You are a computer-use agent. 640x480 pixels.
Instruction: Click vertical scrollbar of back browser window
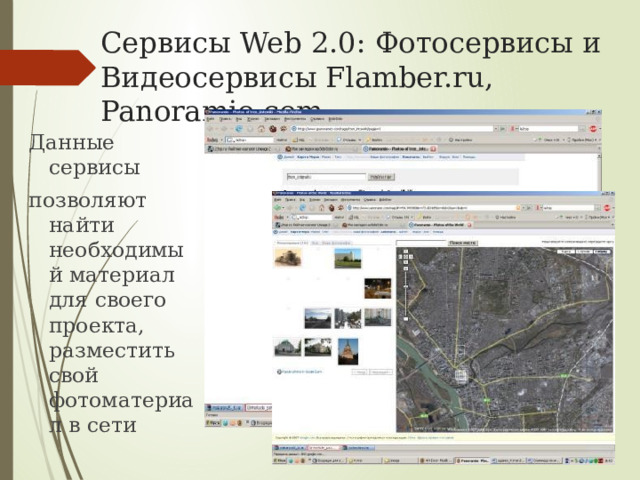point(599,171)
